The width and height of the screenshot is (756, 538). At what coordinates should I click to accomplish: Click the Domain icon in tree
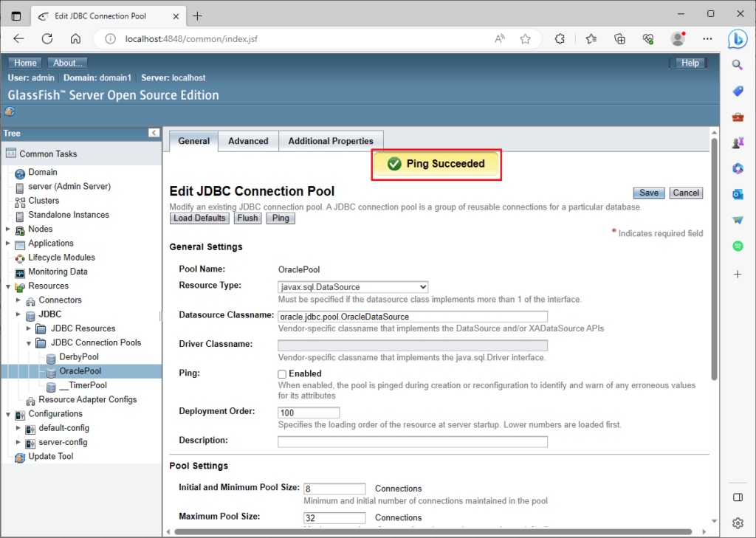20,173
